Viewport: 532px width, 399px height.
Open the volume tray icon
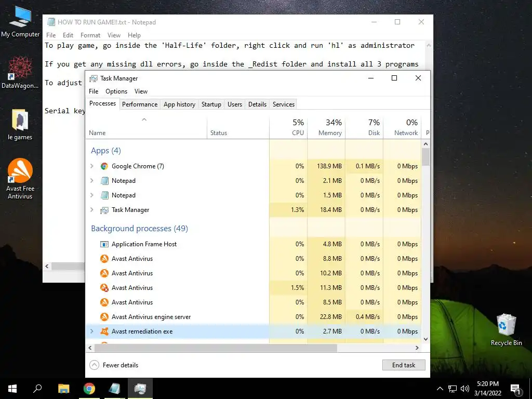point(465,389)
